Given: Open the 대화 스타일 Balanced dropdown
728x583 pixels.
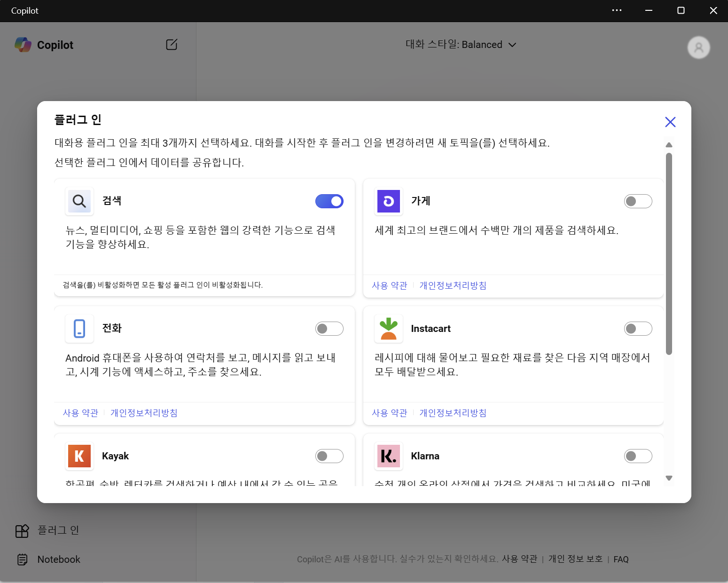Looking at the screenshot, I should point(461,45).
